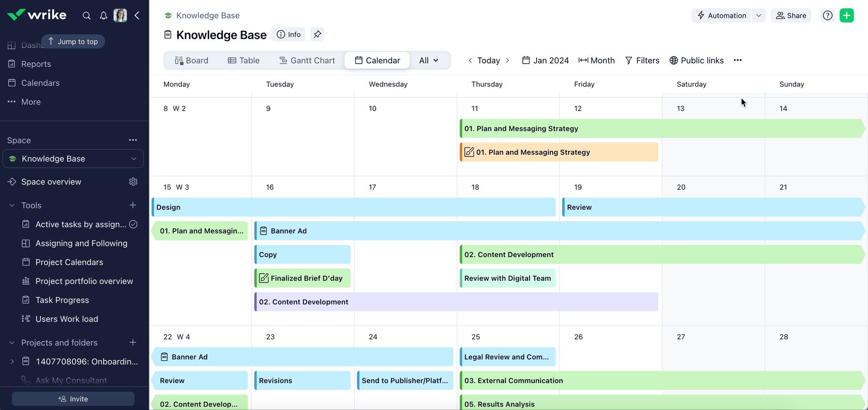Expand the Knowledge Base space selector
The width and height of the screenshot is (868, 410).
[134, 159]
